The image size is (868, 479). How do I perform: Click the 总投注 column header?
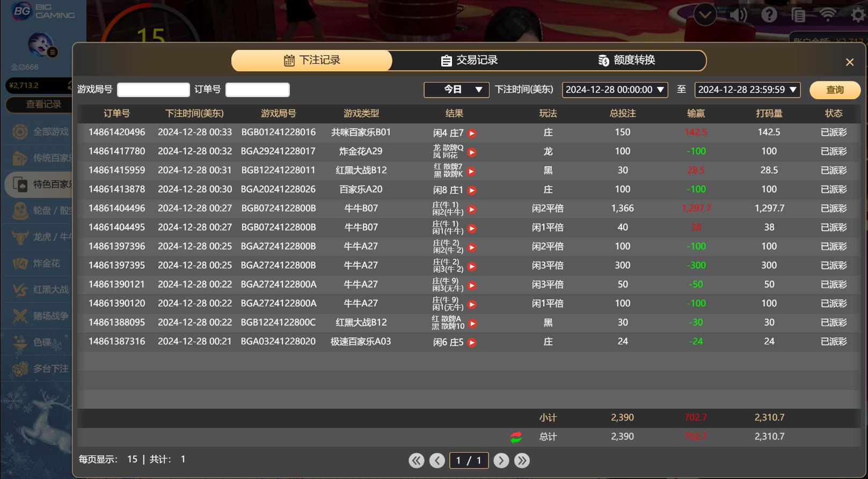coord(623,113)
